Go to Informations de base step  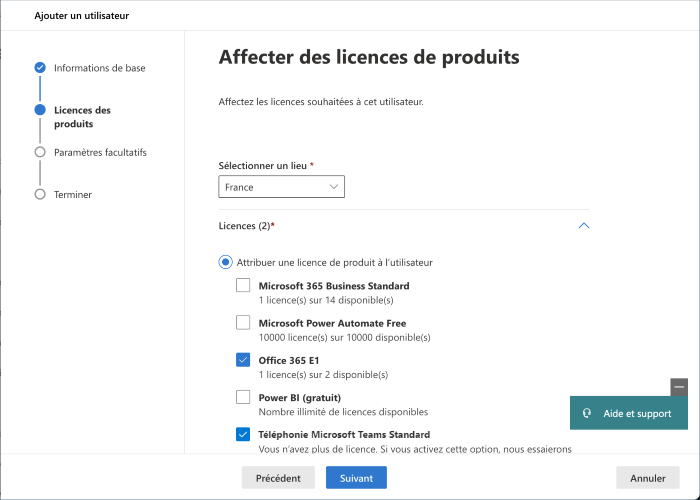[100, 68]
